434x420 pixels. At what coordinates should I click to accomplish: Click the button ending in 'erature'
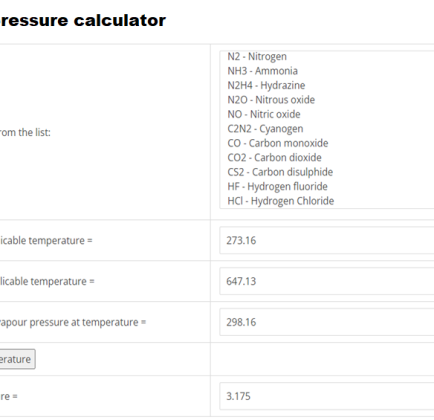17,359
